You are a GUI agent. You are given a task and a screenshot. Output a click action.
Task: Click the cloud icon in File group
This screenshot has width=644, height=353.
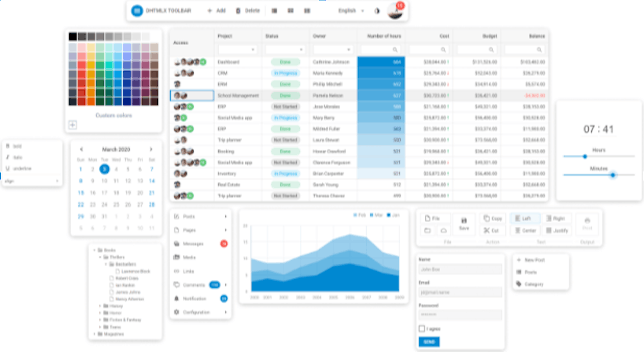click(x=443, y=231)
